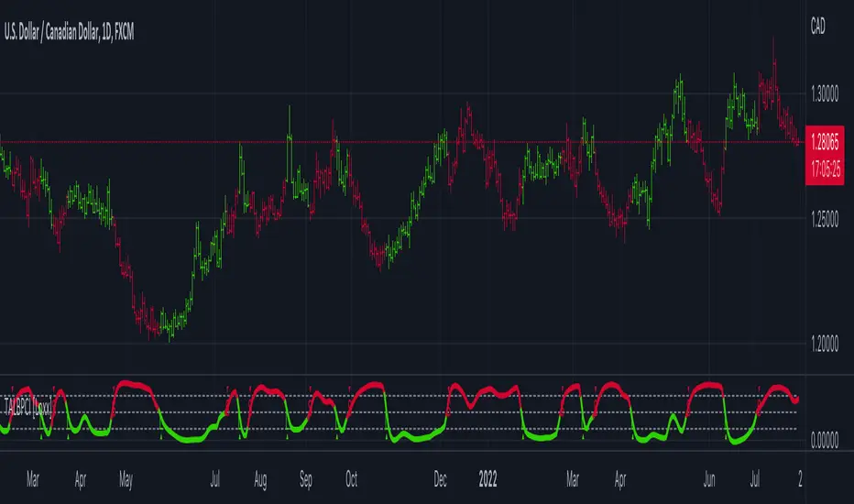Viewport: 854px width, 504px height.
Task: Select the Dec label on the time axis
Action: click(x=440, y=479)
